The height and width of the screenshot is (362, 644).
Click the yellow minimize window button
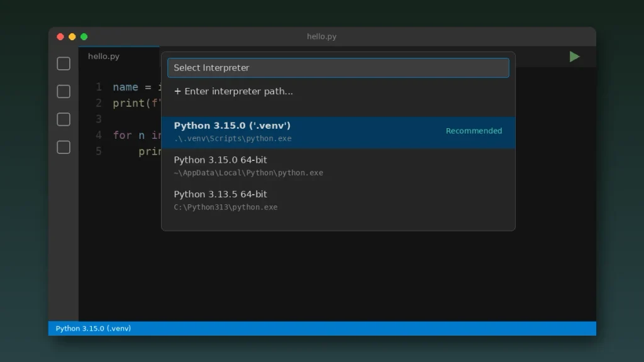click(x=72, y=37)
